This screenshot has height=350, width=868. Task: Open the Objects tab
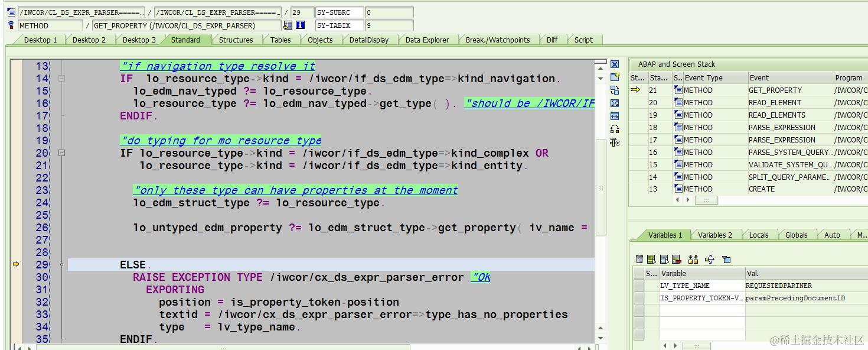tap(320, 40)
